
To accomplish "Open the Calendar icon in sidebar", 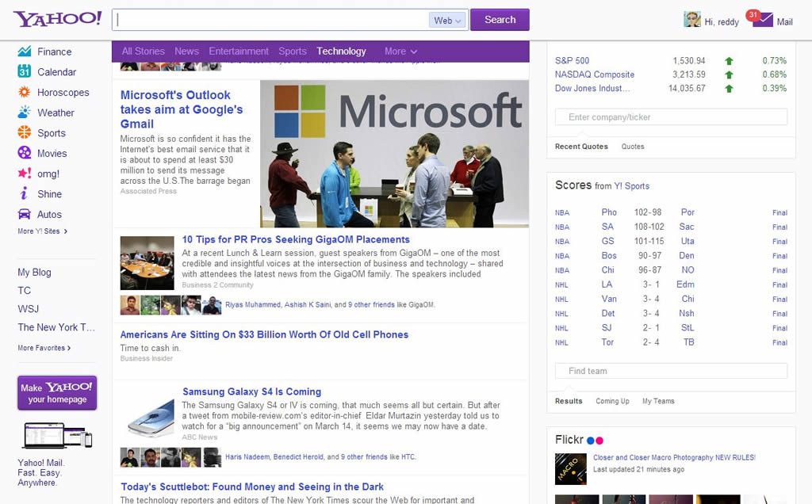I will point(25,71).
